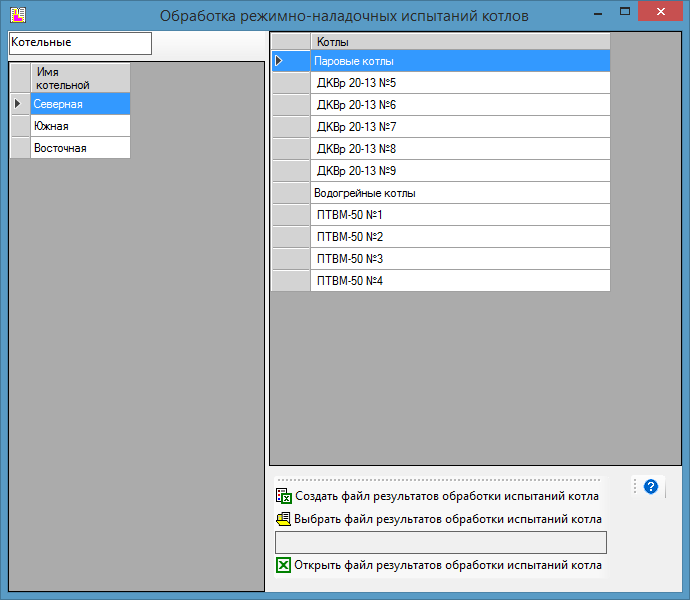Select the Водогрейные котлы group row
The image size is (690, 600).
click(x=460, y=193)
